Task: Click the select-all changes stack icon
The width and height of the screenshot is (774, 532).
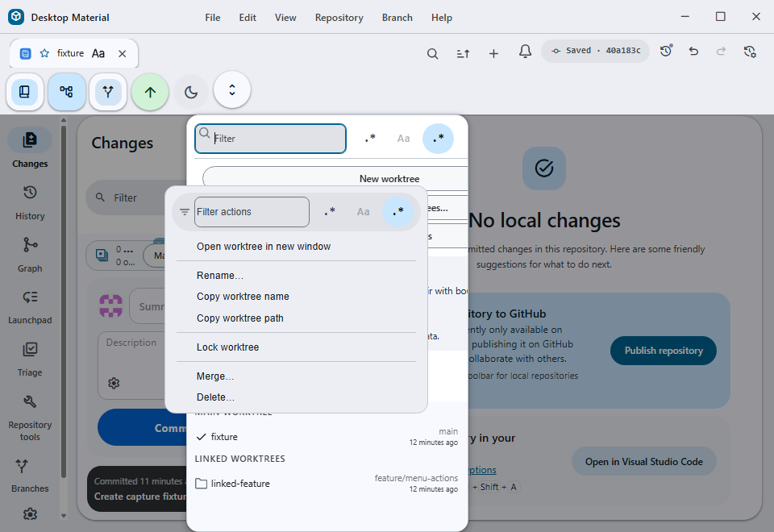Action: (102, 256)
